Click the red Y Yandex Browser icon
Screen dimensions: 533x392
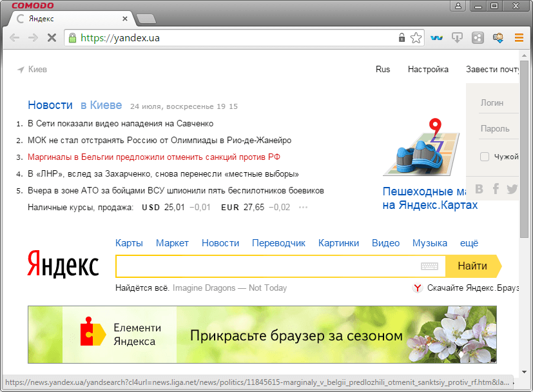pos(418,288)
